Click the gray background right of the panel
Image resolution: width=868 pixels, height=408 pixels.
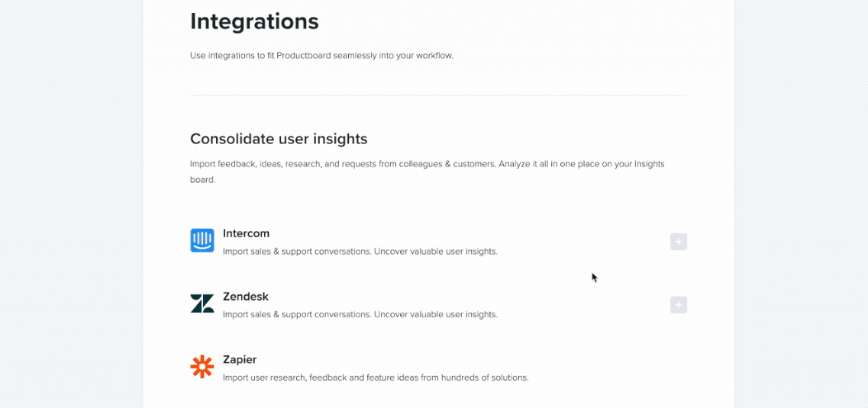(x=801, y=204)
